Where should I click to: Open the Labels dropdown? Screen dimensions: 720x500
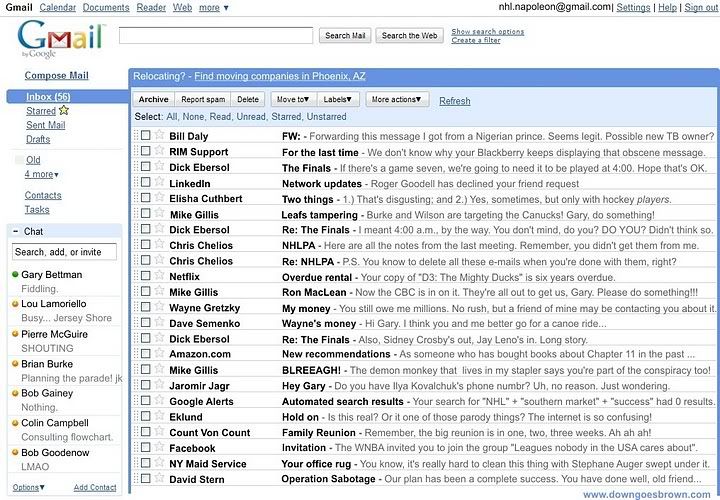coord(337,99)
